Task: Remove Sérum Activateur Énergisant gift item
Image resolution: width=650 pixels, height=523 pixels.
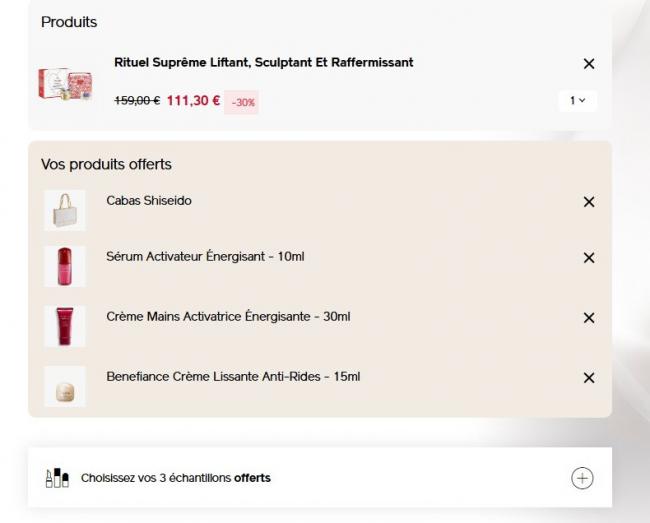Action: [588, 258]
